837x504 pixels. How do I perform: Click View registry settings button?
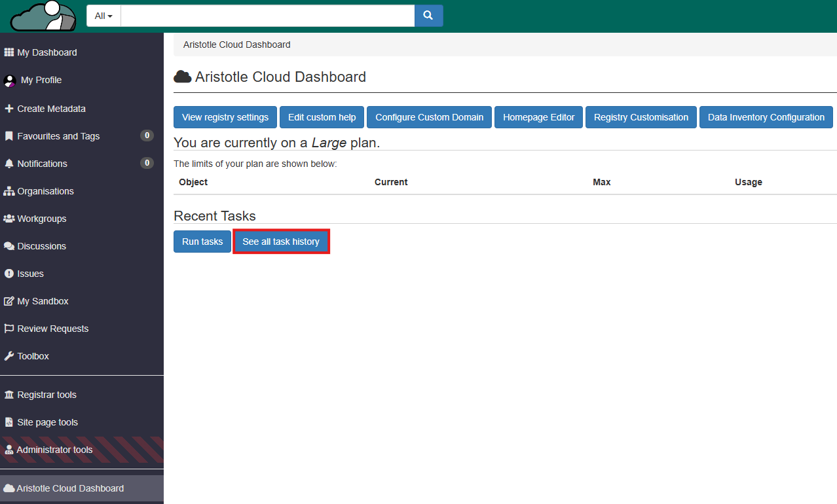(x=225, y=117)
